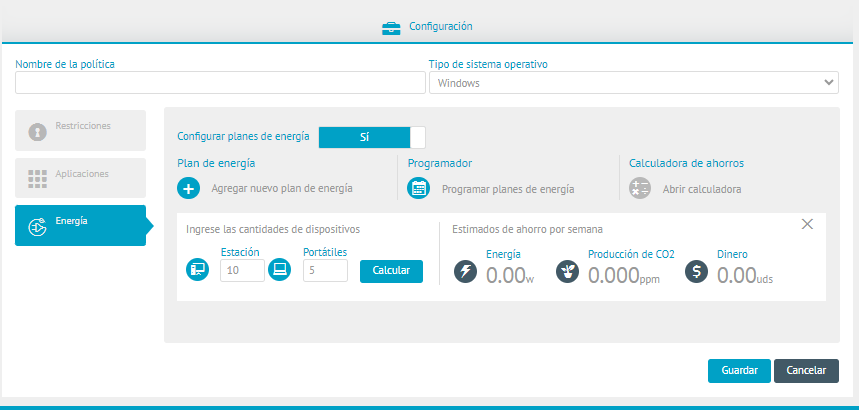
Task: Click Agregar nuevo plan de energía
Action: point(282,189)
